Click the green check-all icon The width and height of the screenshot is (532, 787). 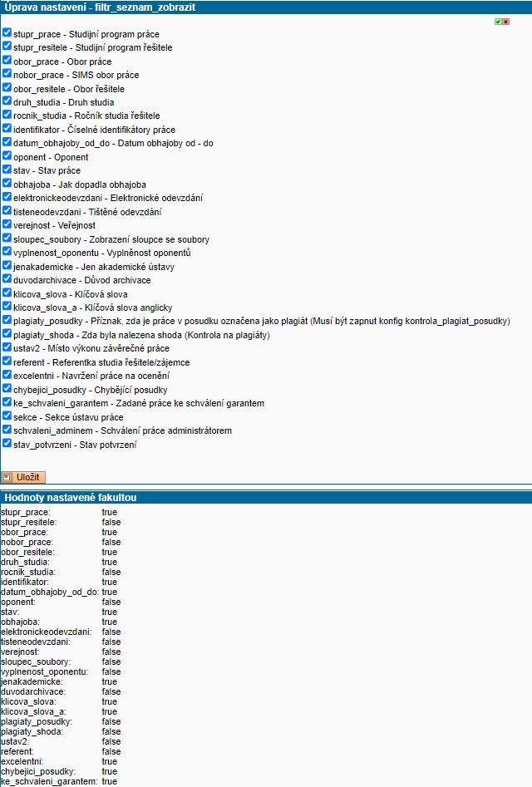(x=498, y=22)
